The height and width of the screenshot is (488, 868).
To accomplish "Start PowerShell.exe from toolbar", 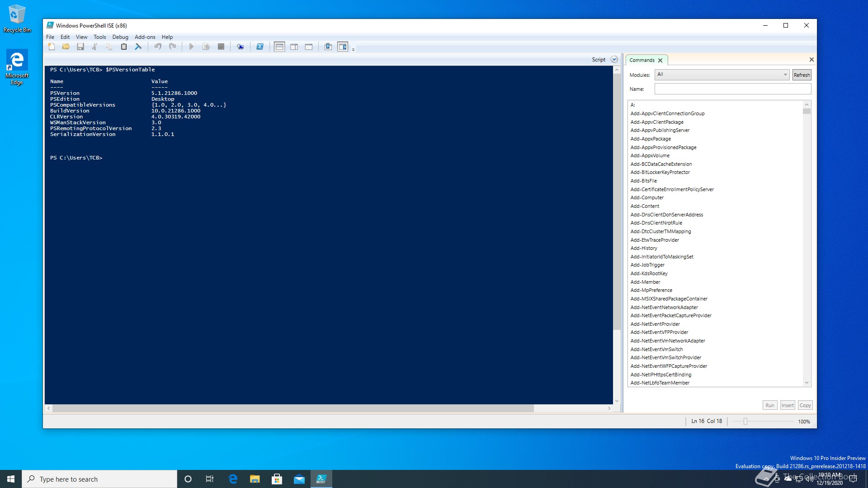I will pyautogui.click(x=260, y=47).
